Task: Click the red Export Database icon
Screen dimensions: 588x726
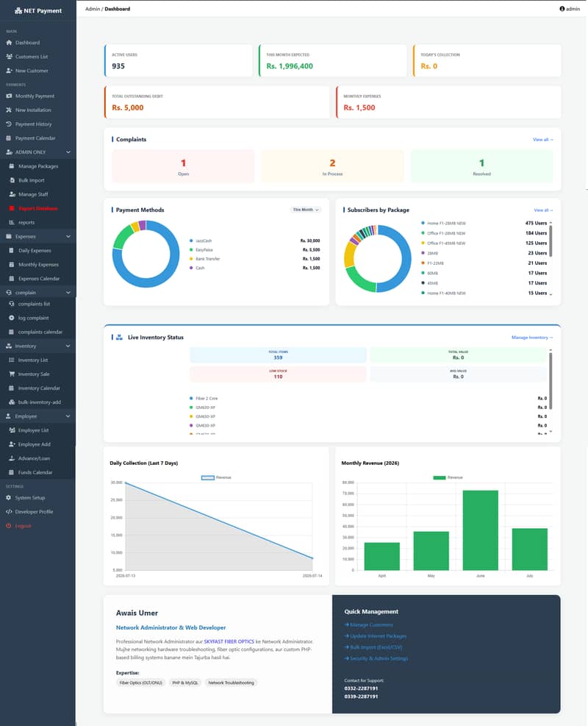Action: point(12,208)
